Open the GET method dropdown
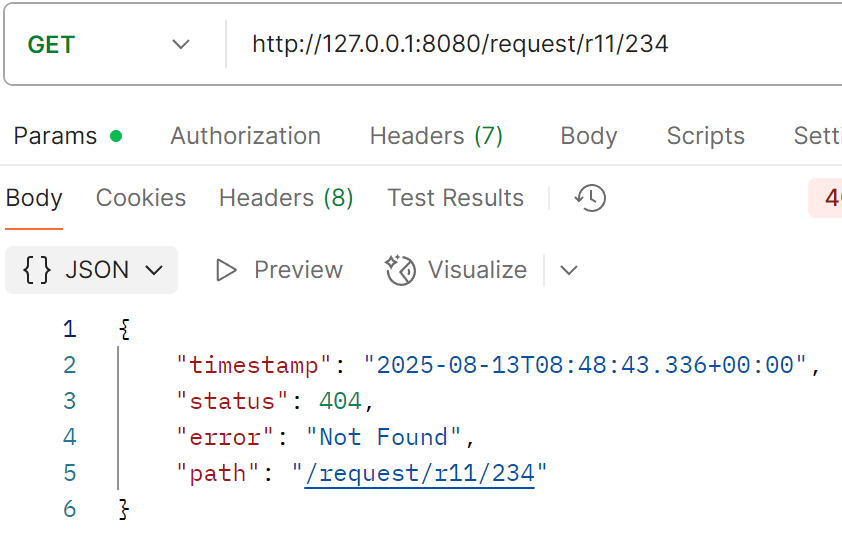Screen dimensions: 842x535 109,45
